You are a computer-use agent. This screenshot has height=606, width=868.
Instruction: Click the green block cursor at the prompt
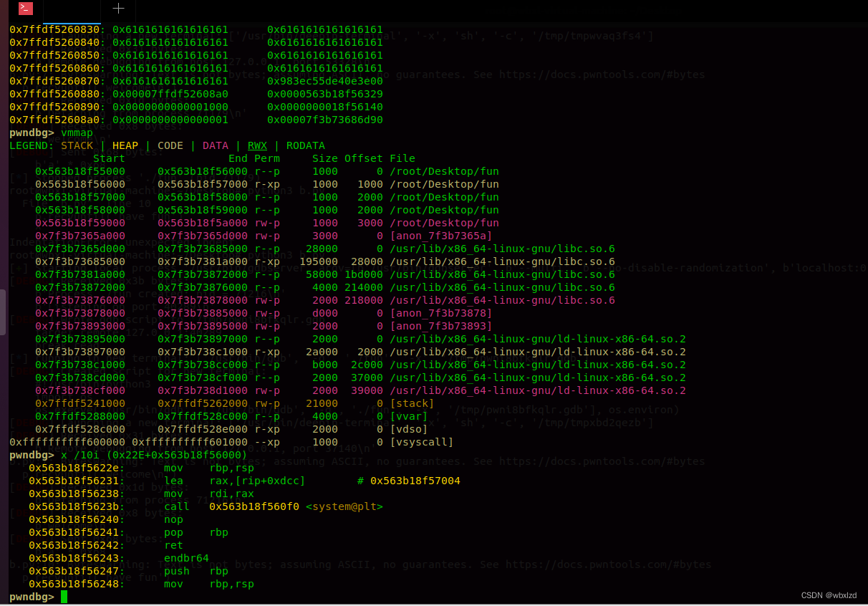pos(63,597)
